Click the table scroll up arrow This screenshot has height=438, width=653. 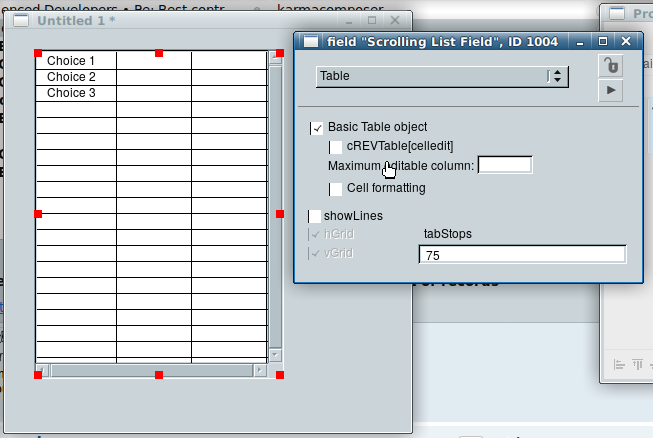coord(275,58)
